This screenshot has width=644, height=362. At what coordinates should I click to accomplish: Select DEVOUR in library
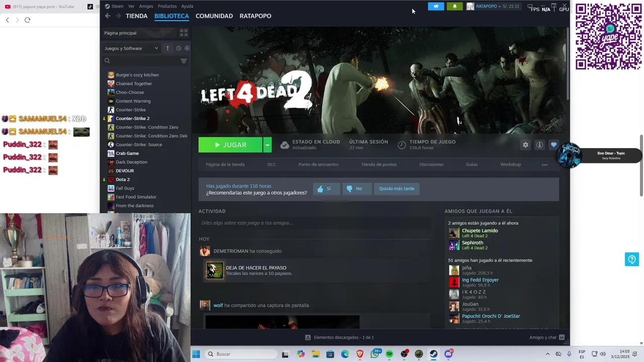125,171
